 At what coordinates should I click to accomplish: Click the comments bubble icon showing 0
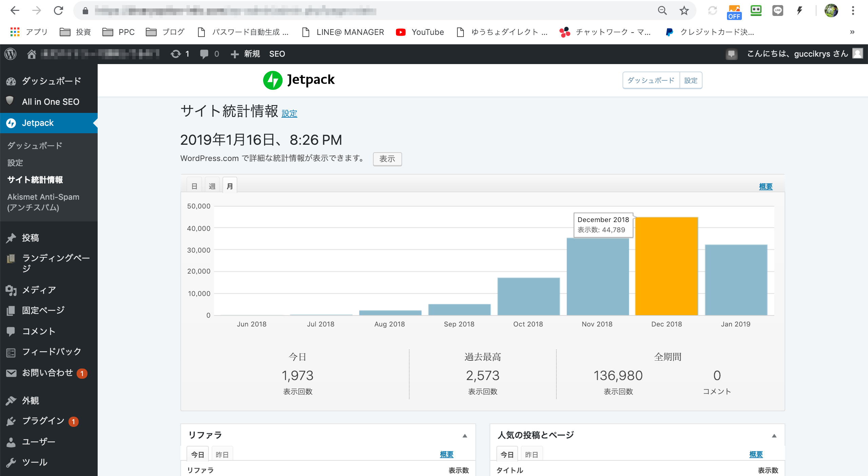[x=209, y=54]
